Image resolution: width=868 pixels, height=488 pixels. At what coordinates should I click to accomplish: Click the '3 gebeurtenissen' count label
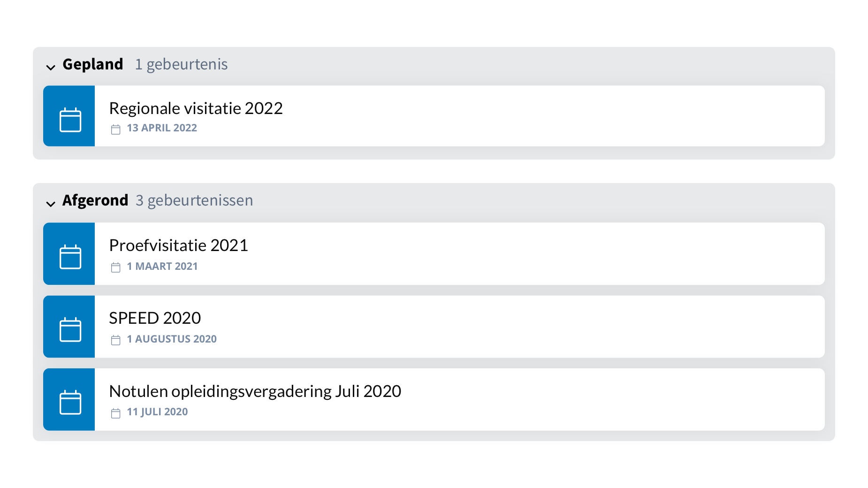point(194,200)
